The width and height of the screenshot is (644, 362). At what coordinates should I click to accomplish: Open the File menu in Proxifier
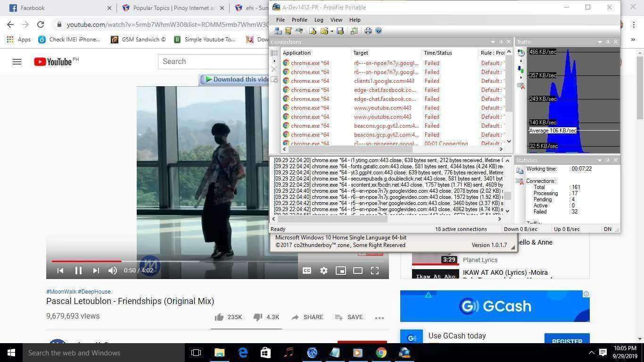pos(281,20)
